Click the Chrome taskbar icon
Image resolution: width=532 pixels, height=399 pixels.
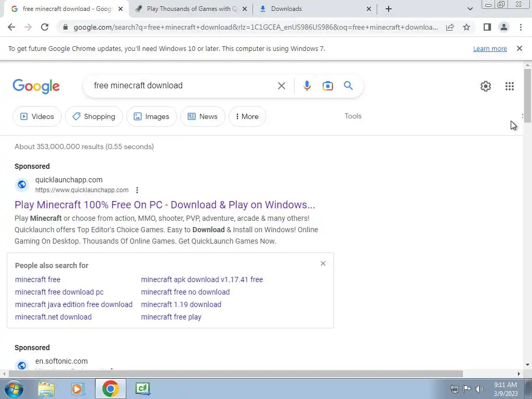pos(110,389)
